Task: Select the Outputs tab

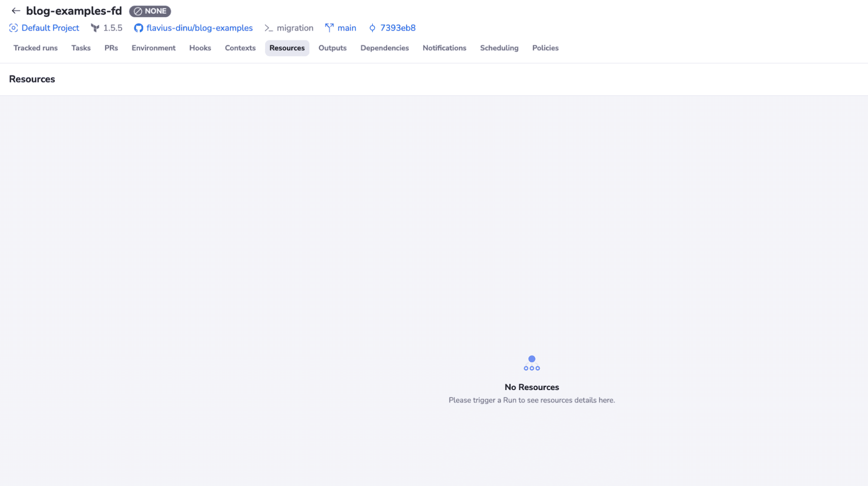Action: coord(332,48)
